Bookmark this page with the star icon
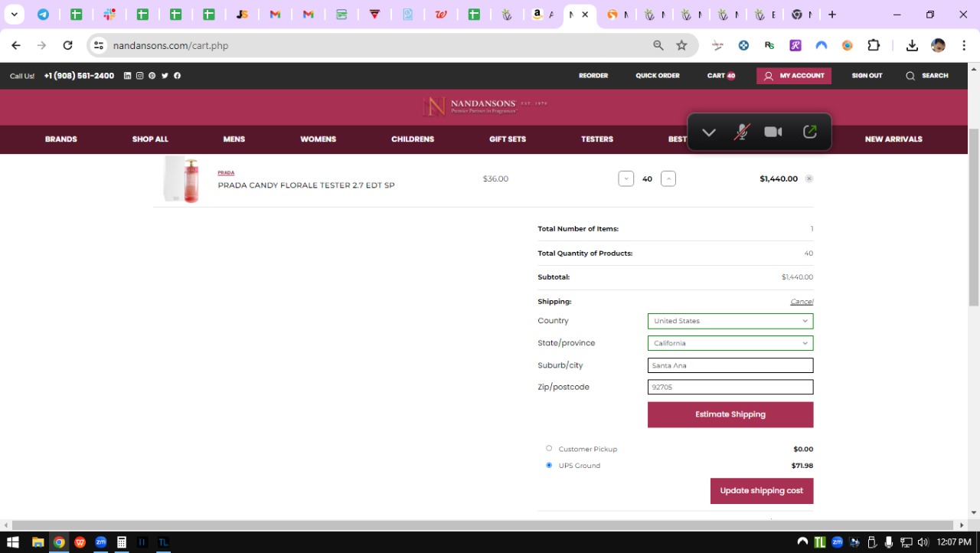This screenshot has height=553, width=980. click(x=681, y=46)
